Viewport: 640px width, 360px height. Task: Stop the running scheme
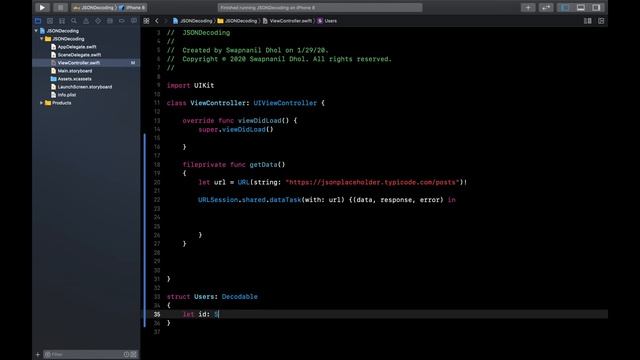point(60,7)
